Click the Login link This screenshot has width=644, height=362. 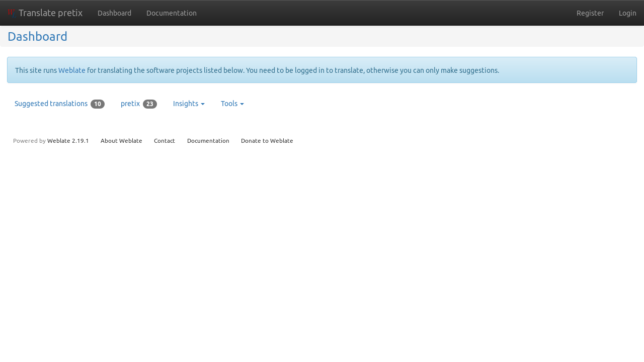(x=627, y=13)
